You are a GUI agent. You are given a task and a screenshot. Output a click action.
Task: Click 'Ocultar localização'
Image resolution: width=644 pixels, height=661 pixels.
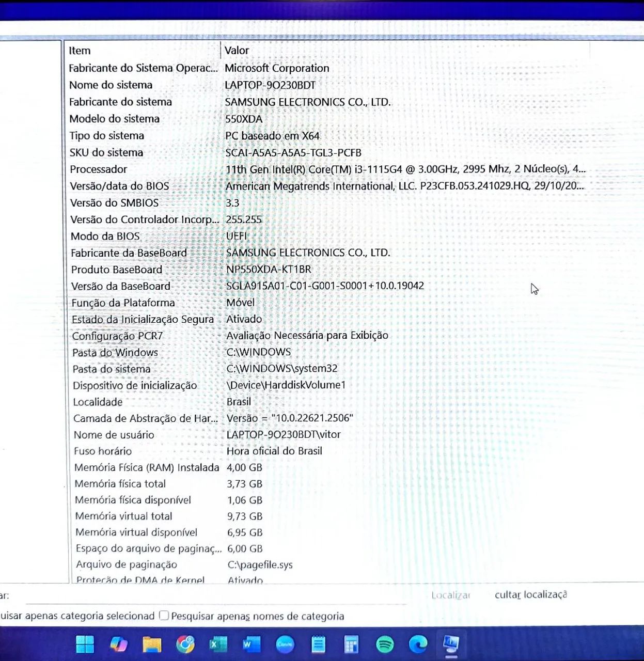click(531, 594)
